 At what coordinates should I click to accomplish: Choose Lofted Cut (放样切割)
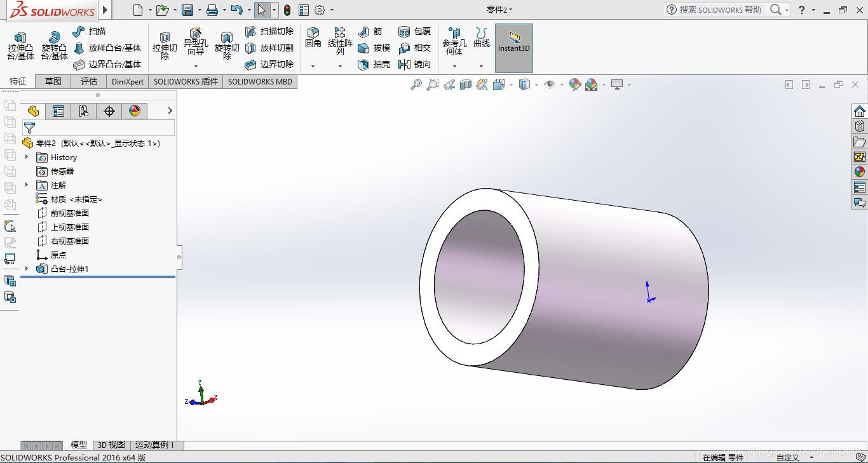click(269, 48)
